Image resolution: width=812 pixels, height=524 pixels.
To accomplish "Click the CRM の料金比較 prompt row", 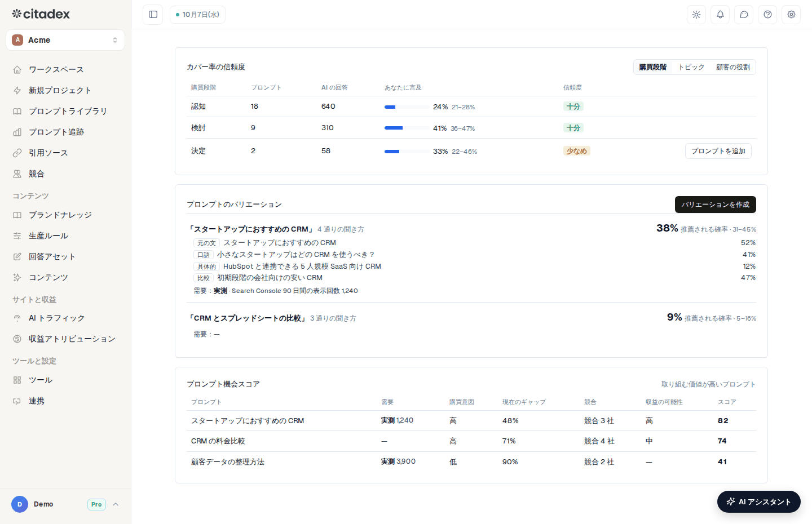I will [x=471, y=441].
